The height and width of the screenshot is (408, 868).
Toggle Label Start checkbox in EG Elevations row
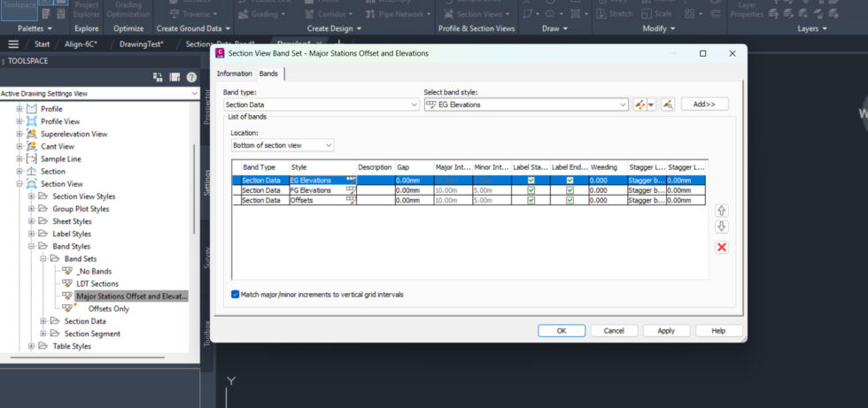(x=531, y=181)
